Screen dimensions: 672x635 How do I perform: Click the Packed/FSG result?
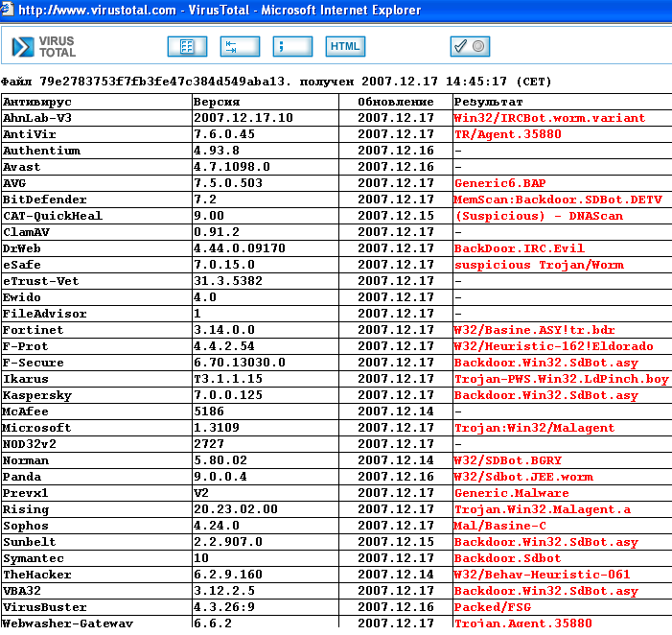(x=493, y=606)
